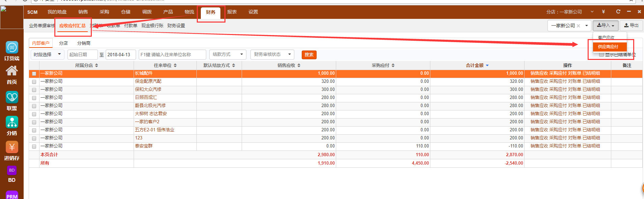Viewport: 644px width, 199px height.
Task: Click the logo image at top left
Action: click(12, 17)
